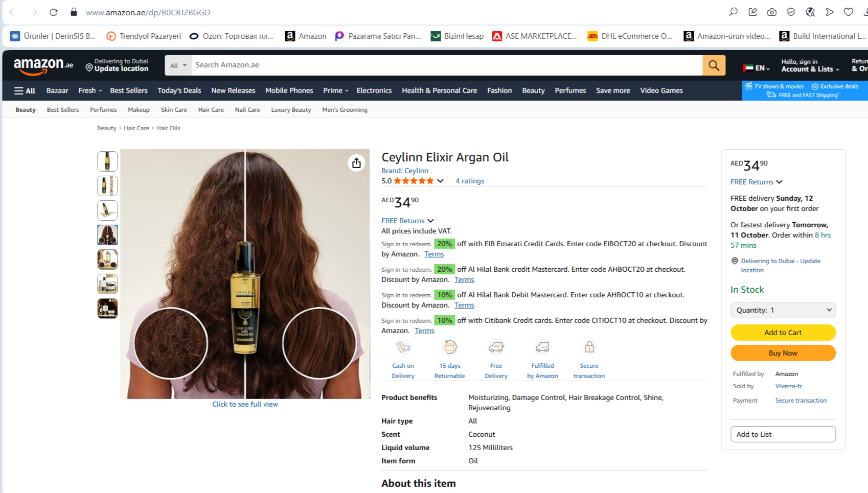Expand the star rating breakdown chevron

pyautogui.click(x=440, y=181)
